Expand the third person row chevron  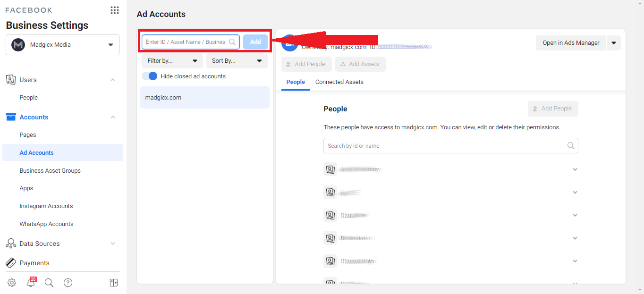575,215
